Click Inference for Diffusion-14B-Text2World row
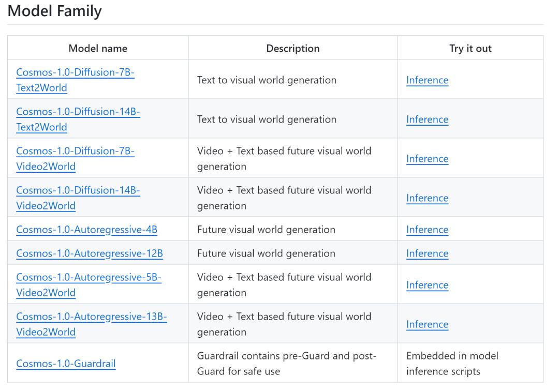This screenshot has width=559, height=392. click(x=427, y=119)
